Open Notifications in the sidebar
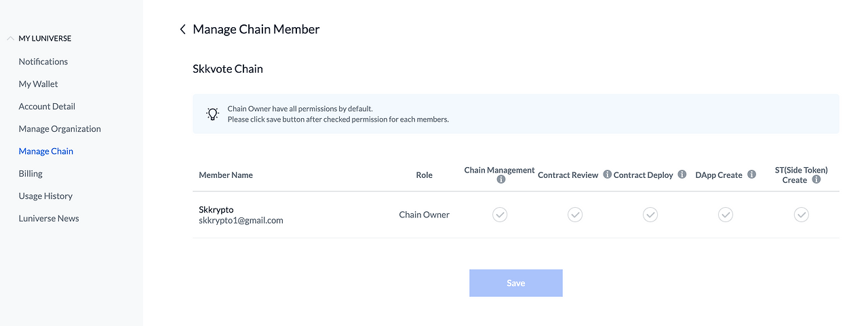 pyautogui.click(x=43, y=61)
